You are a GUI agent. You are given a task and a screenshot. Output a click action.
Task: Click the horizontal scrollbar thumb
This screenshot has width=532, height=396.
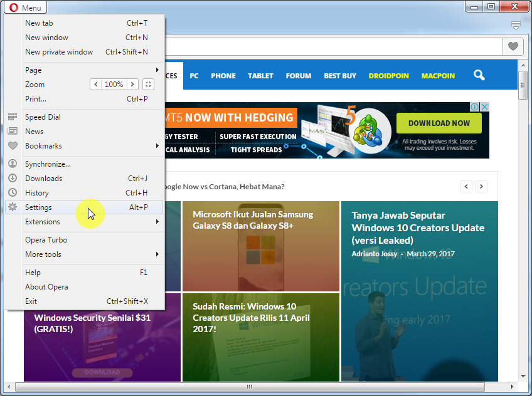click(x=250, y=387)
